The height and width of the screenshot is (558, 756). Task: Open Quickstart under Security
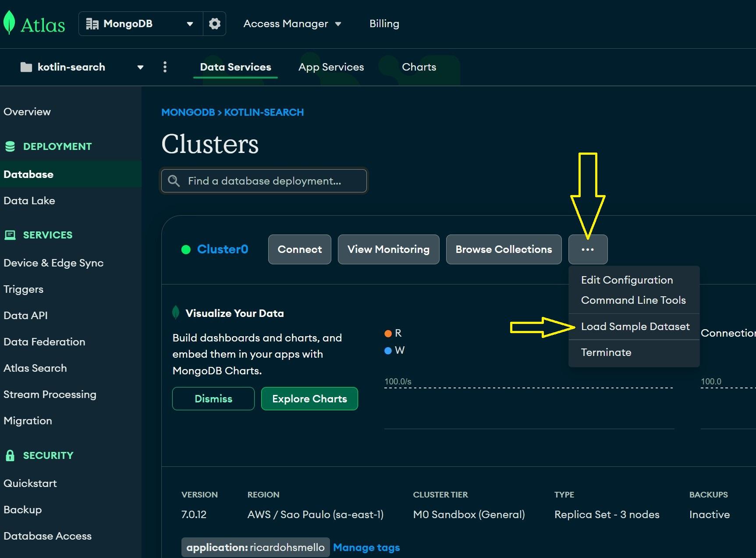[30, 483]
